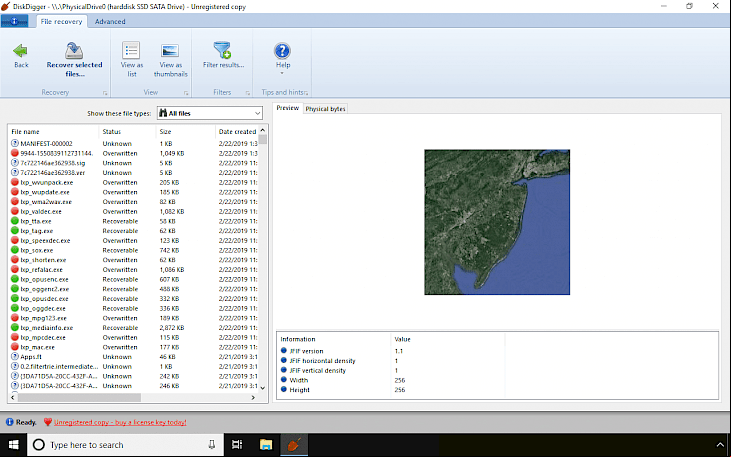The width and height of the screenshot is (731, 457).
Task: Click the green status icon for bcp_tta.exe
Action: (x=14, y=221)
